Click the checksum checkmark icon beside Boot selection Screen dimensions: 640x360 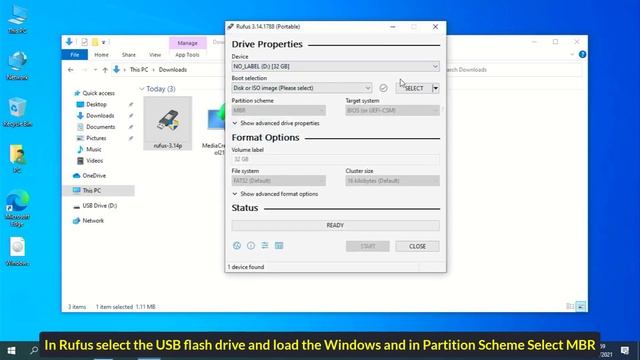click(383, 88)
